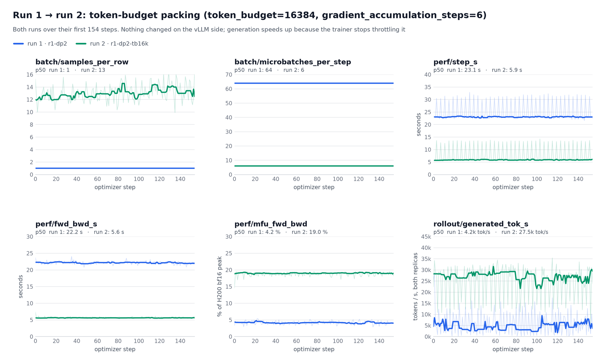604x364 pixels.
Task: Click the batch/samples_per_row chart title
Action: tap(82, 62)
